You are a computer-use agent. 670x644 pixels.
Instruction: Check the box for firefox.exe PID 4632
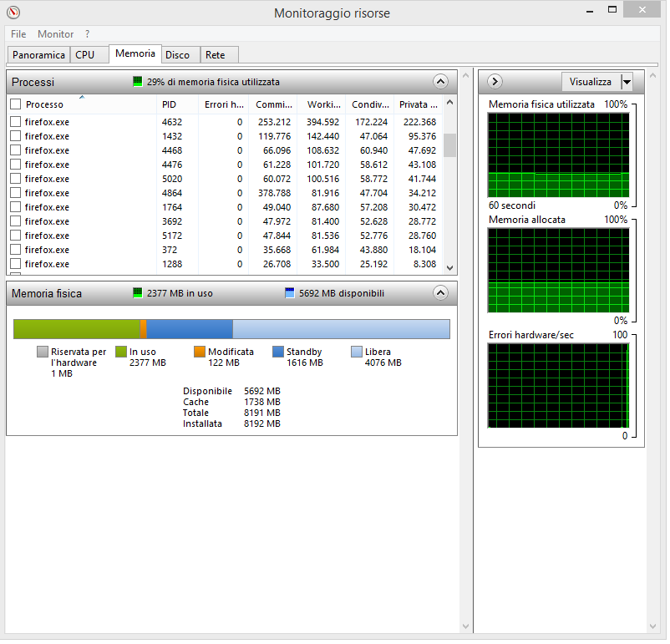click(x=16, y=122)
